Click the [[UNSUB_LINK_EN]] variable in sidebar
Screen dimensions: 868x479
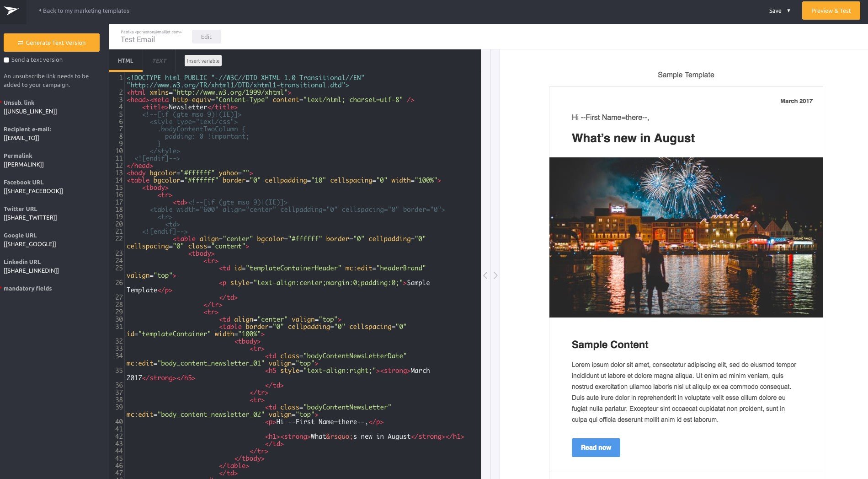point(30,112)
